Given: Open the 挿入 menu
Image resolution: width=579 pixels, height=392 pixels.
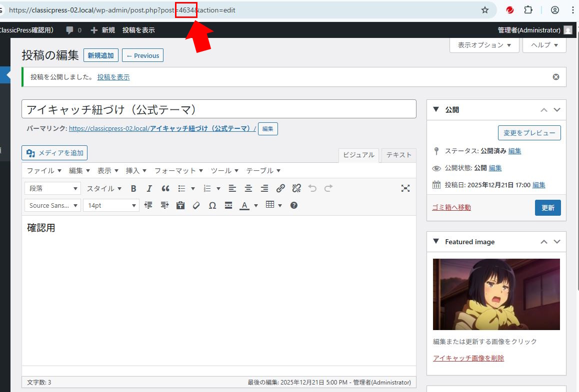Looking at the screenshot, I should (135, 170).
